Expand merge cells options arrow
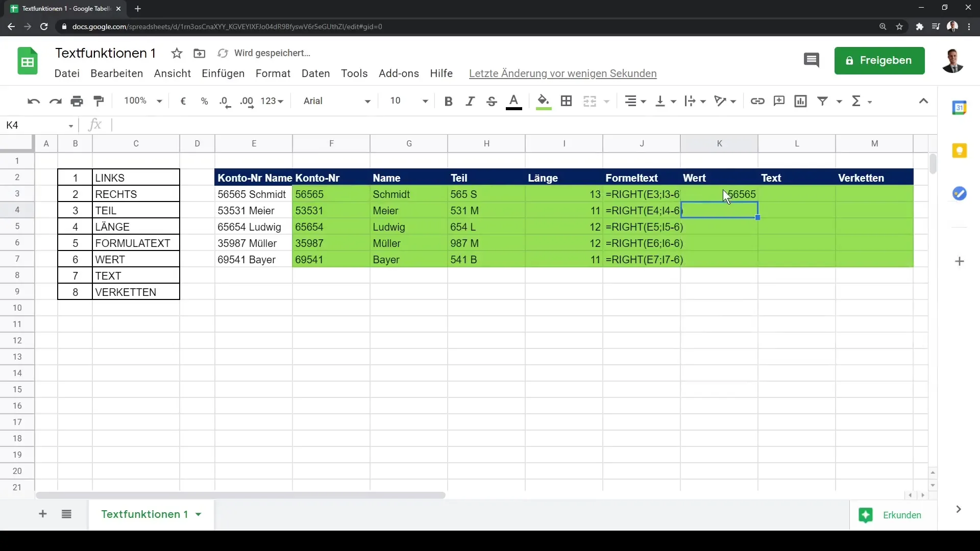This screenshot has height=551, width=980. coord(607,102)
